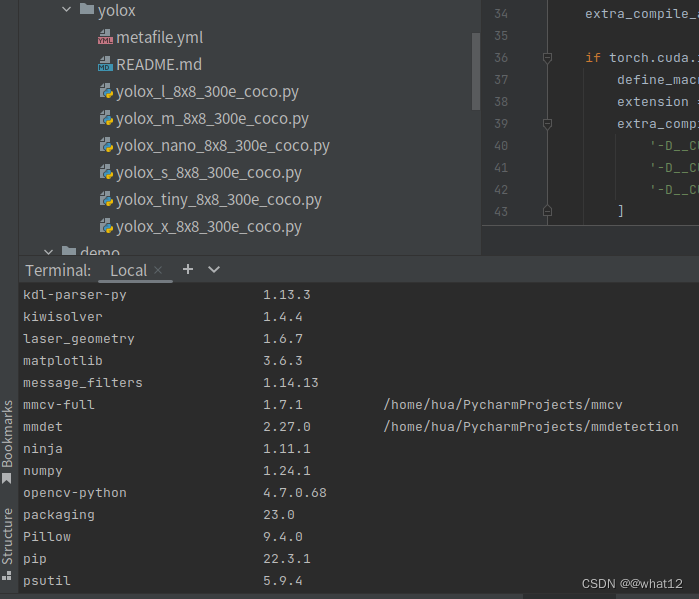Click mmdet path /home/hua/PycharmProjects/mmdetection
The width and height of the screenshot is (699, 599).
point(531,427)
